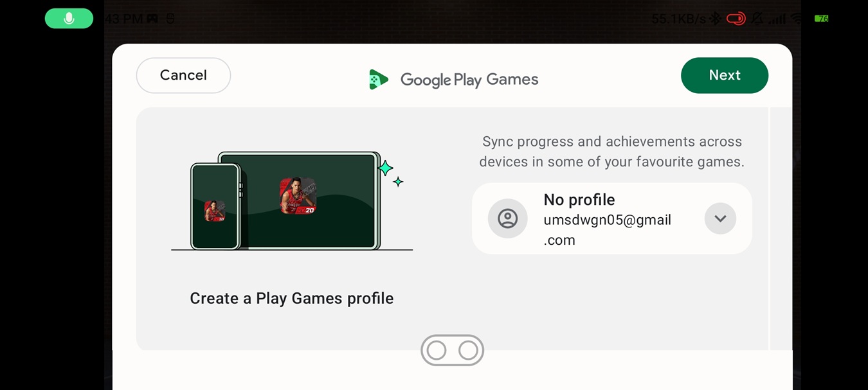868x390 pixels.
Task: Click the Google Play Games logo icon
Action: [378, 80]
